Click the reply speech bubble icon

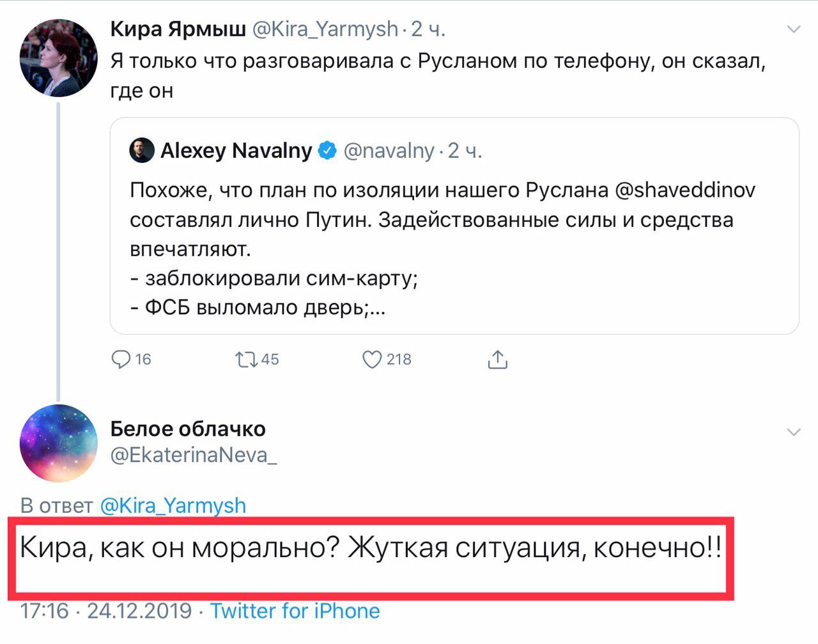coord(121,360)
